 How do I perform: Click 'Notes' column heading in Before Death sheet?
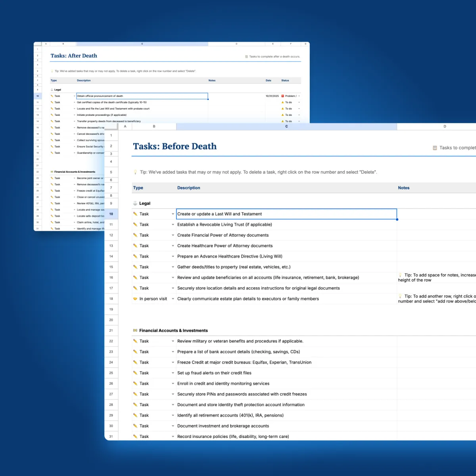pos(404,188)
